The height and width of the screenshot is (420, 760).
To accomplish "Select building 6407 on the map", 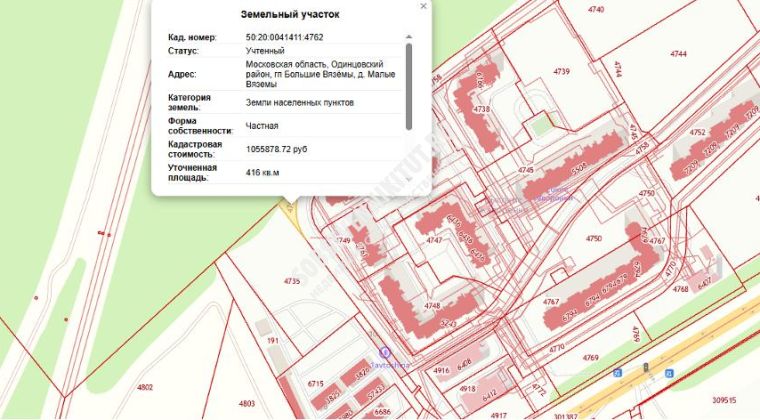I will point(704,284).
